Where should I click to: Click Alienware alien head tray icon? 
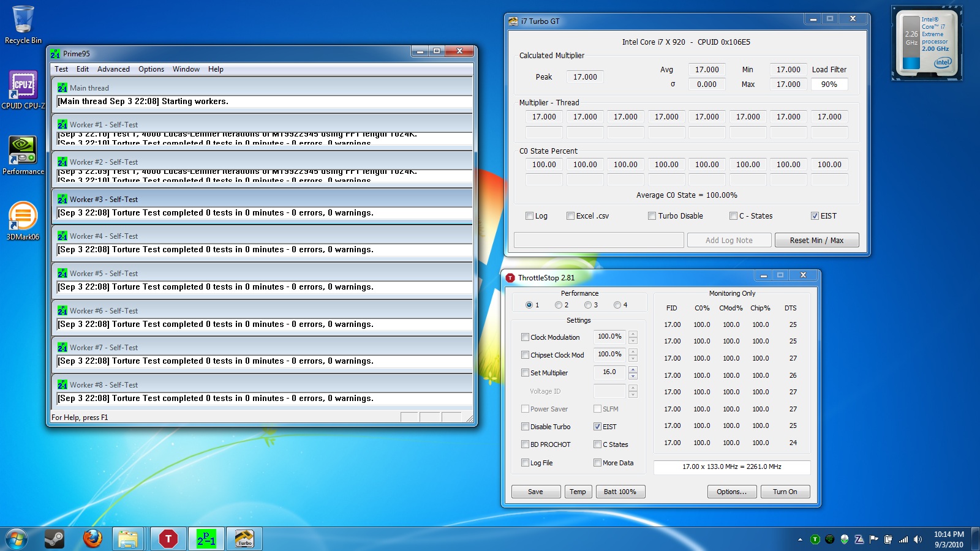pyautogui.click(x=845, y=539)
